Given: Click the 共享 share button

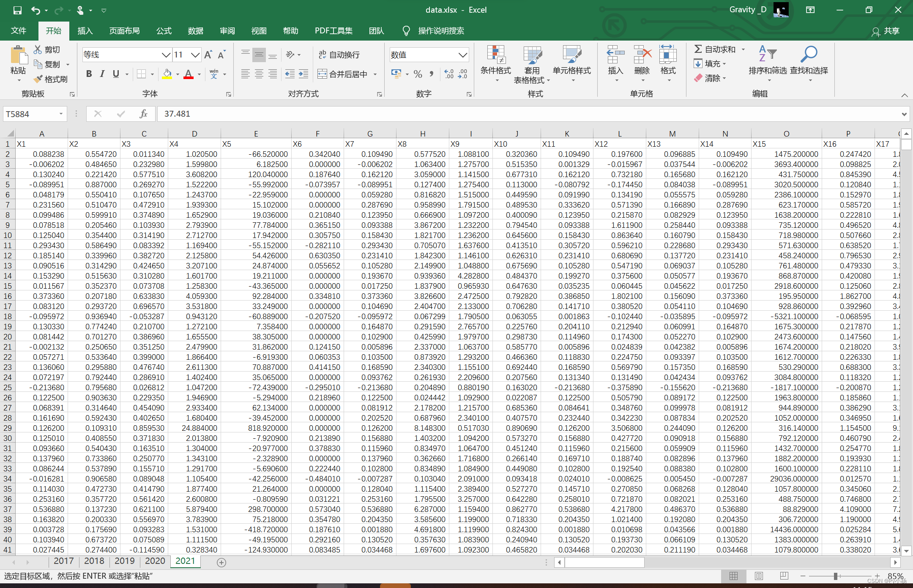Looking at the screenshot, I should point(886,31).
